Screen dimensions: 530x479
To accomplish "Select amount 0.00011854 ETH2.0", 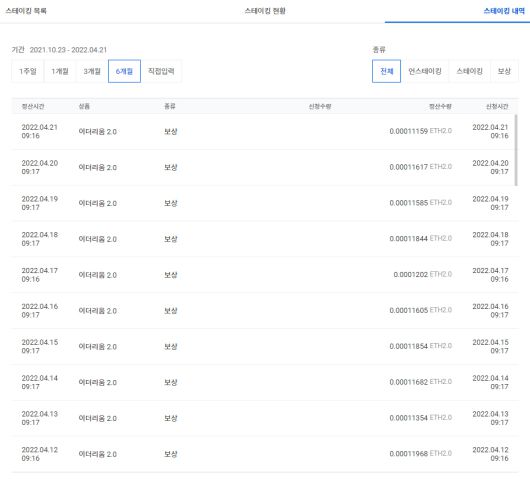I will tap(420, 346).
